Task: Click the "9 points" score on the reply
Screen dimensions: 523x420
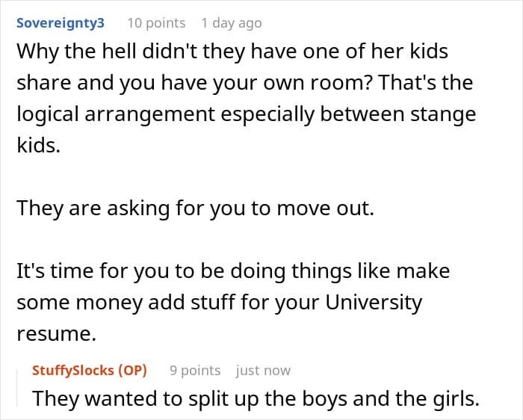Action: 195,371
